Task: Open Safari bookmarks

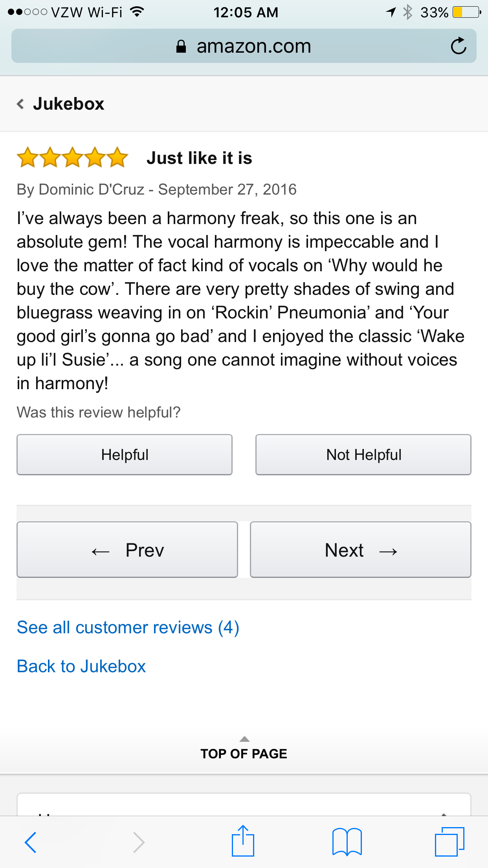Action: coord(347,842)
